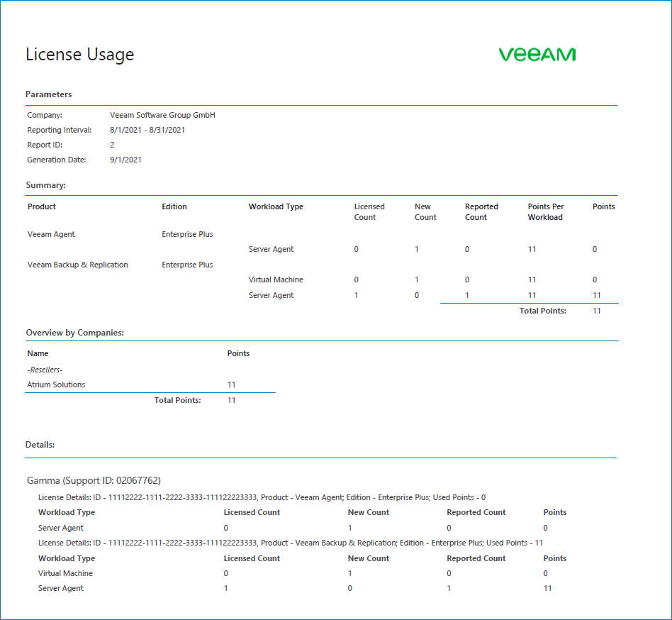Select Enterprise Plus edition for Veeam Agent

click(187, 234)
